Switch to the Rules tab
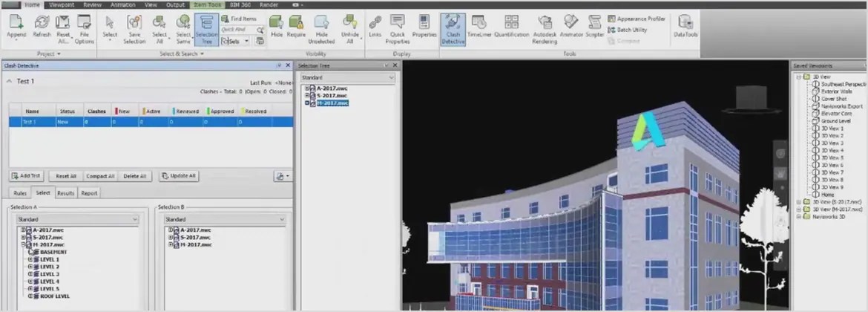The width and height of the screenshot is (868, 312). 20,193
